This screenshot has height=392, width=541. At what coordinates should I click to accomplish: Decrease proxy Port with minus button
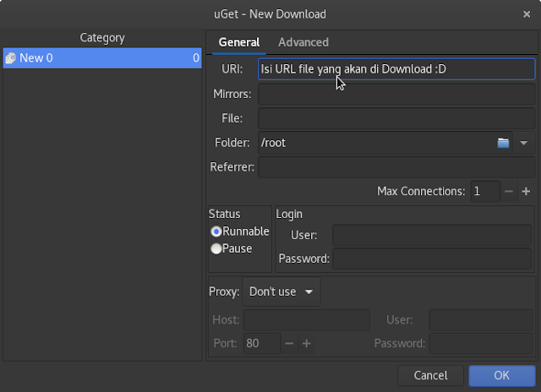point(289,343)
